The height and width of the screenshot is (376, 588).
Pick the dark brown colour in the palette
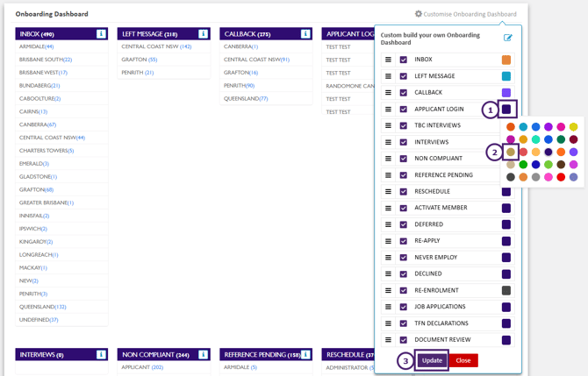[x=561, y=165]
